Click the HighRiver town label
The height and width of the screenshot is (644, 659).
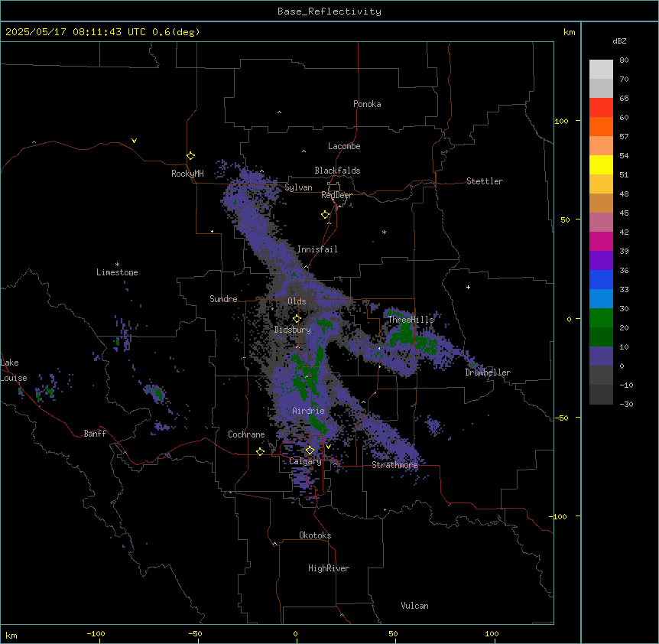(329, 568)
